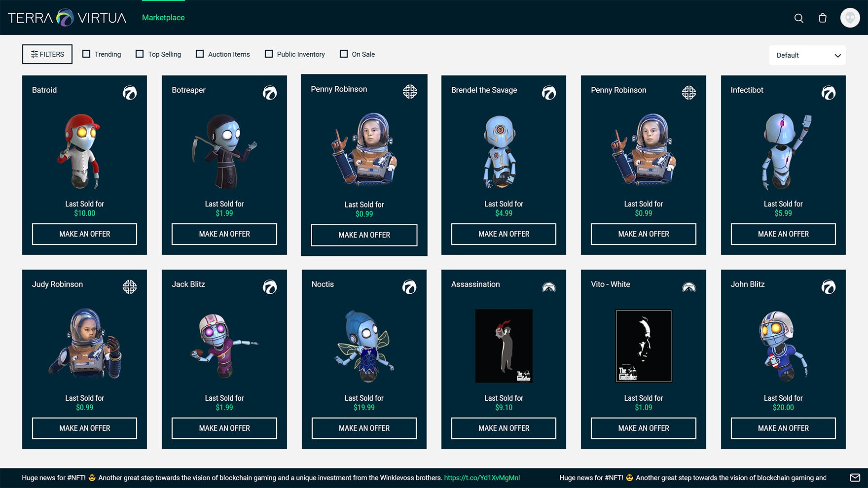
Task: Open the FILTERS panel button
Action: coord(47,54)
